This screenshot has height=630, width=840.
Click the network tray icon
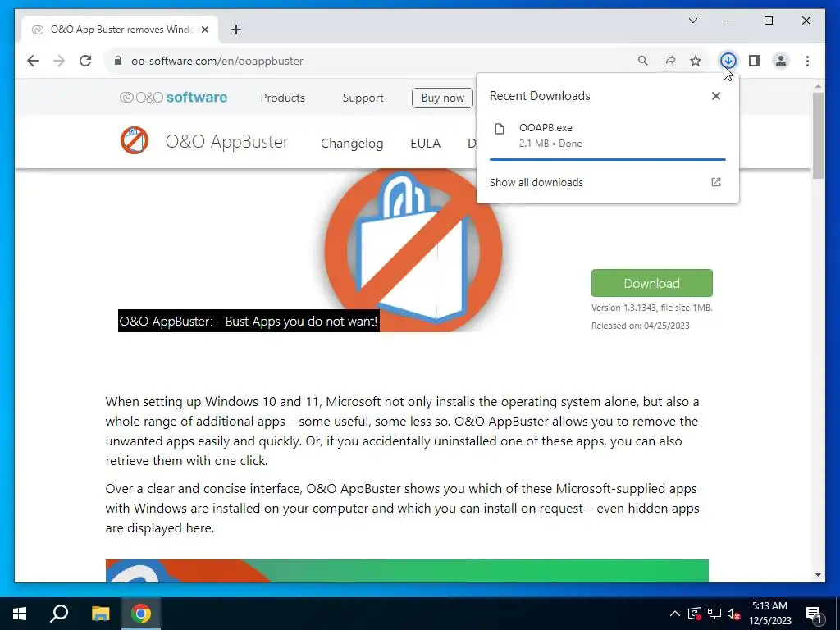(714, 614)
